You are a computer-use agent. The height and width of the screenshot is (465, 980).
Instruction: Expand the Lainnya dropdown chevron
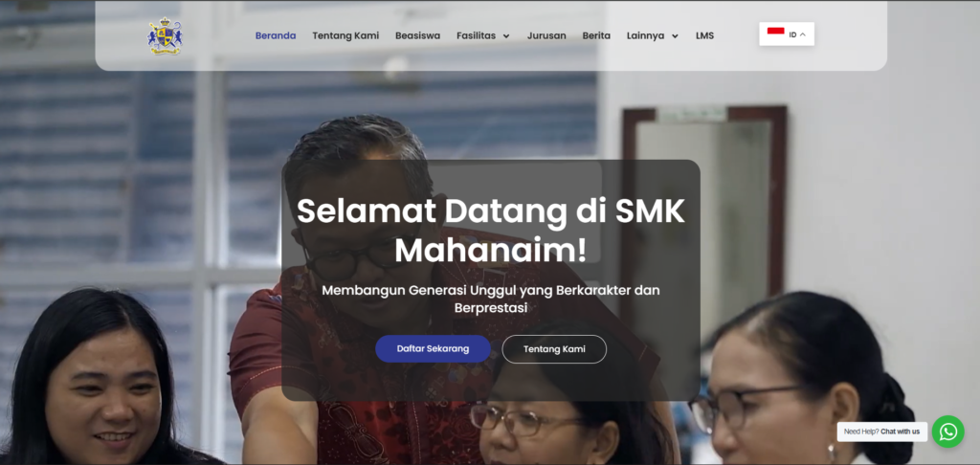675,36
